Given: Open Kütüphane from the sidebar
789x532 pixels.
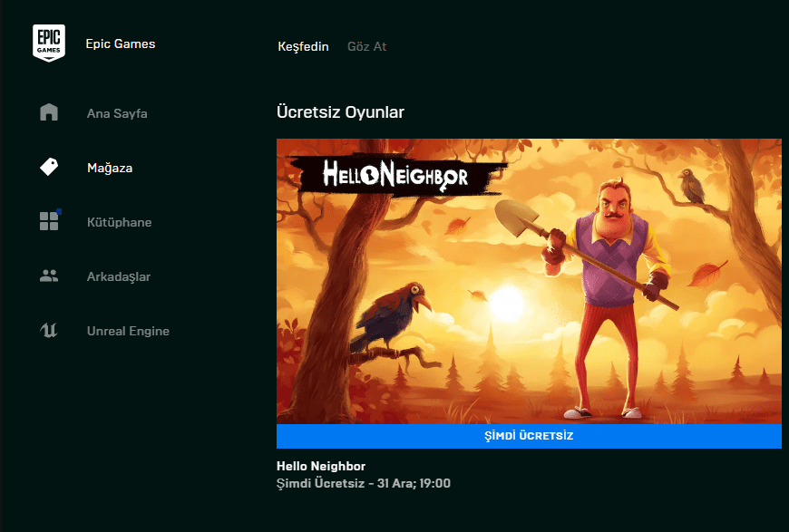Looking at the screenshot, I should click(119, 222).
